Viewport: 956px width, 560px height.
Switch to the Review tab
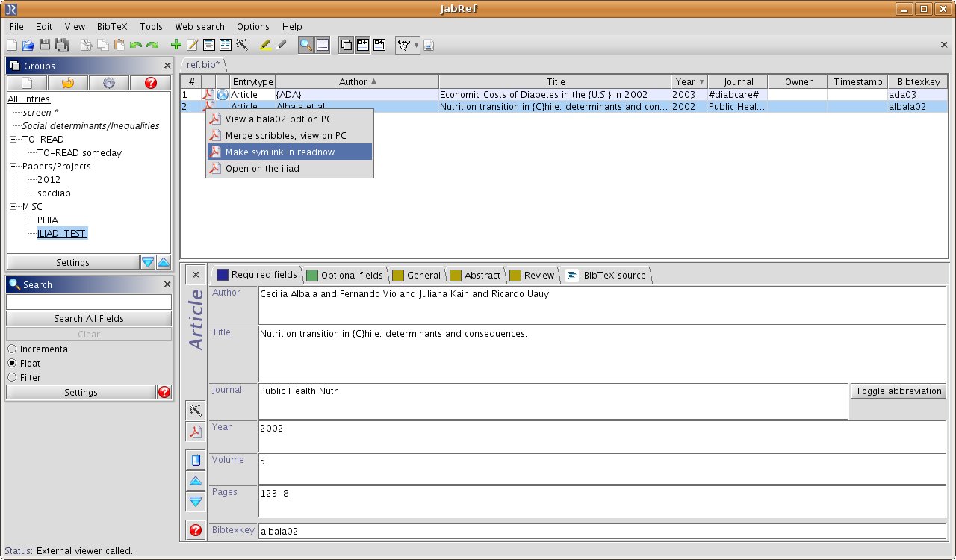pos(532,275)
